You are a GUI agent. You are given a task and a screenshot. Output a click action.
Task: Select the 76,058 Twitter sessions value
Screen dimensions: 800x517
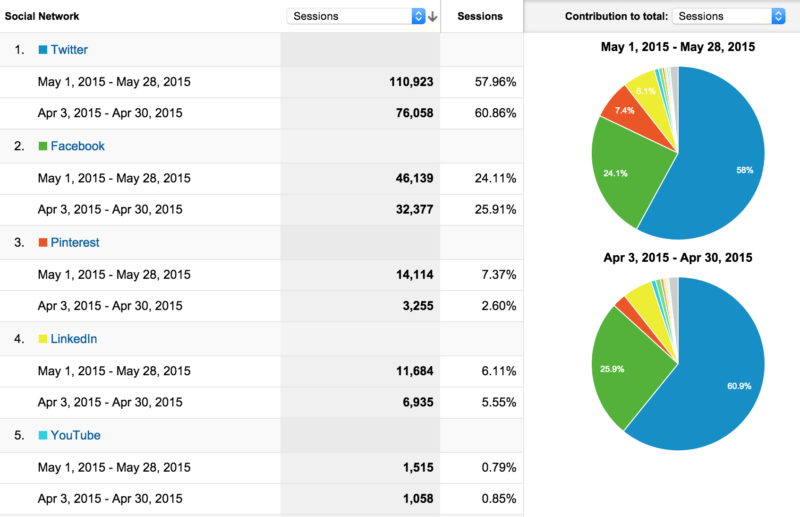(414, 113)
